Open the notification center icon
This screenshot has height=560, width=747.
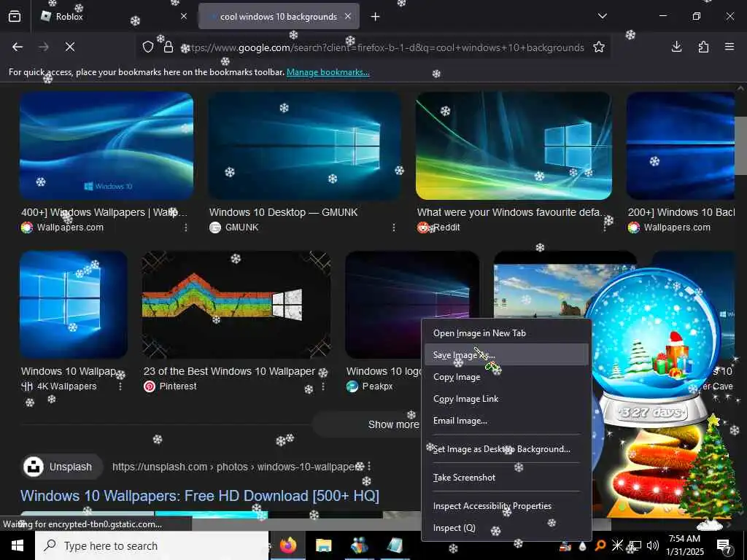tap(724, 545)
